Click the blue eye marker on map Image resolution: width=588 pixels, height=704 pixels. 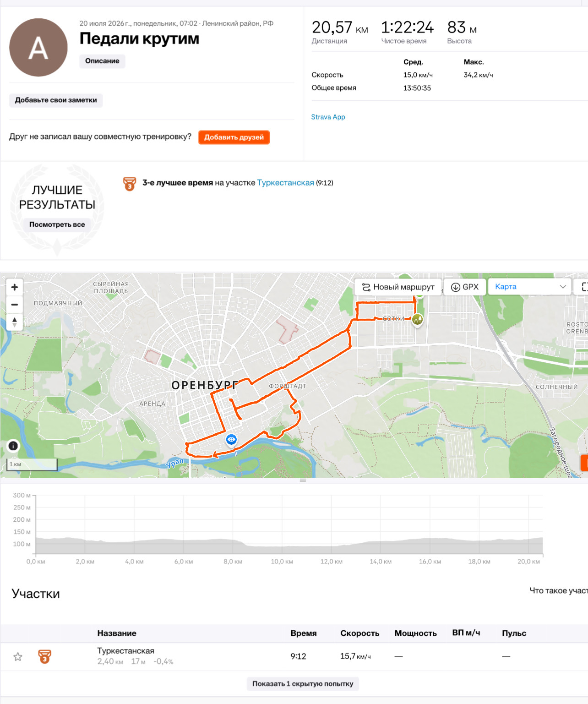(x=232, y=440)
